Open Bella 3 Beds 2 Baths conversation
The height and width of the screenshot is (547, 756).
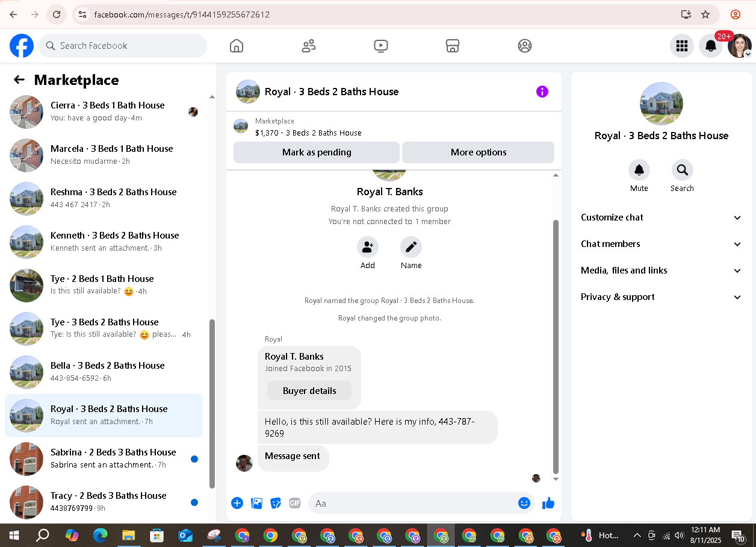(x=104, y=372)
